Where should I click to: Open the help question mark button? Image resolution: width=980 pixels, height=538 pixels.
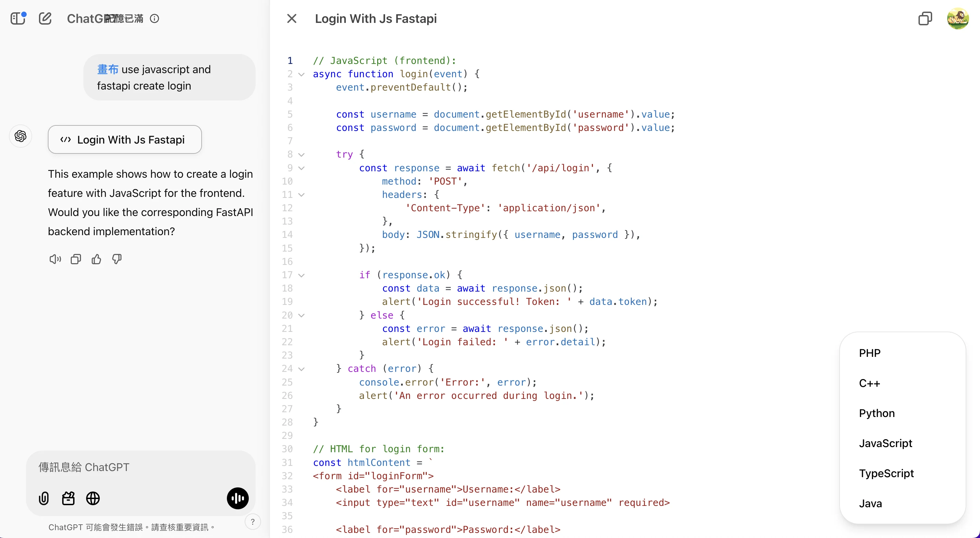253,522
